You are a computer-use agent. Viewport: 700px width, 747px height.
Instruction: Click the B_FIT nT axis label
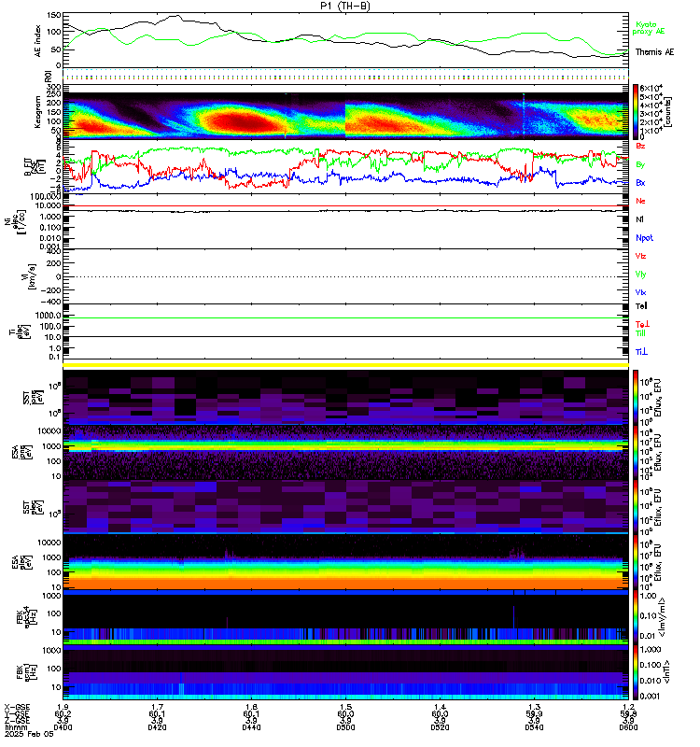click(35, 167)
